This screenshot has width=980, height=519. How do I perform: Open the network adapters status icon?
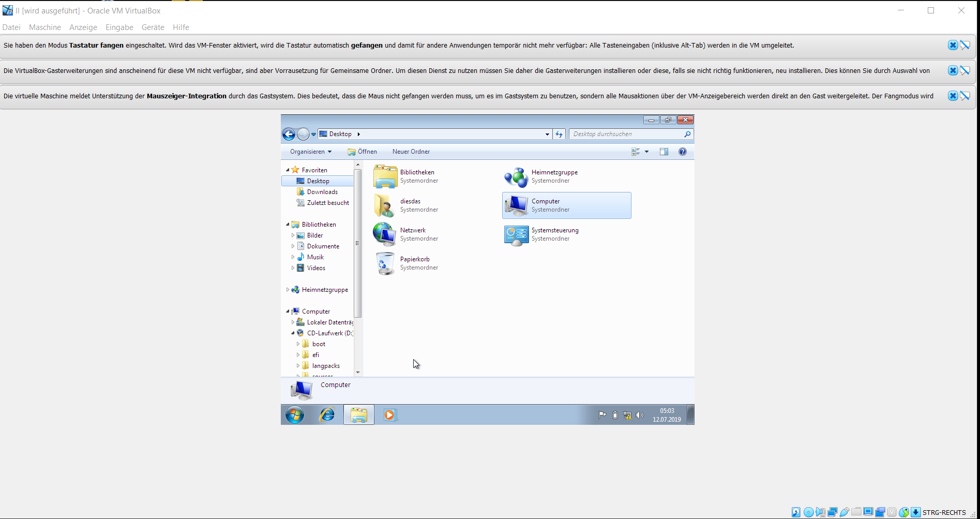pos(833,512)
